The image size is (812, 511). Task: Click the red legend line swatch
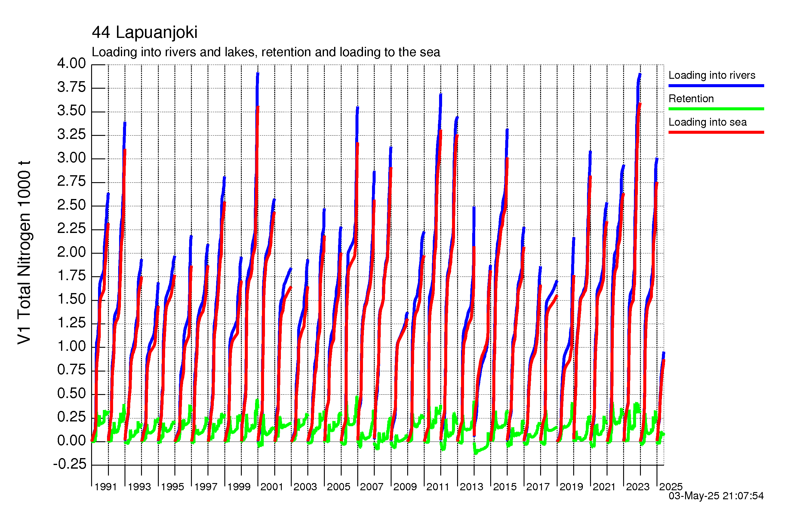716,132
